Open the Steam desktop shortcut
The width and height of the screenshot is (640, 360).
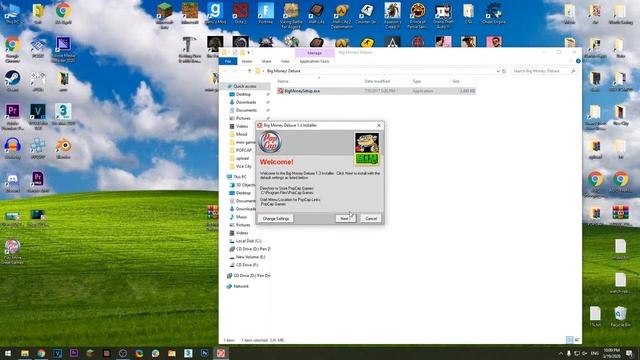(x=12, y=80)
